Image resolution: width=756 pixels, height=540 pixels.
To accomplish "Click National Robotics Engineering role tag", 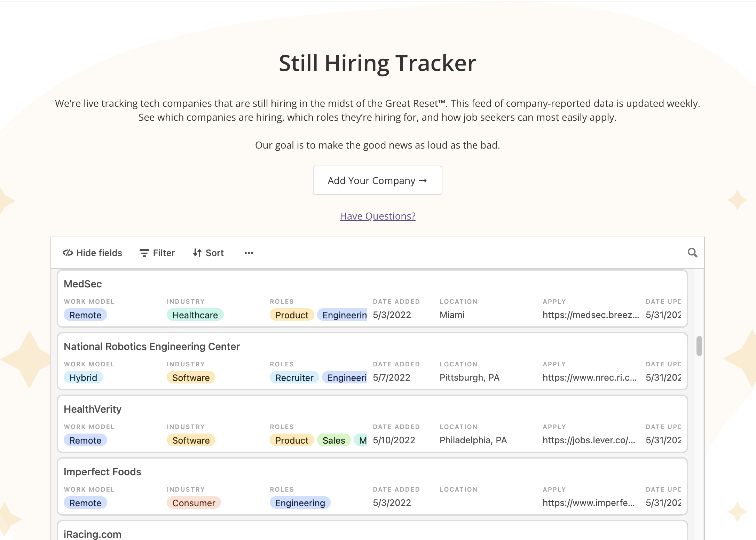I will point(345,378).
